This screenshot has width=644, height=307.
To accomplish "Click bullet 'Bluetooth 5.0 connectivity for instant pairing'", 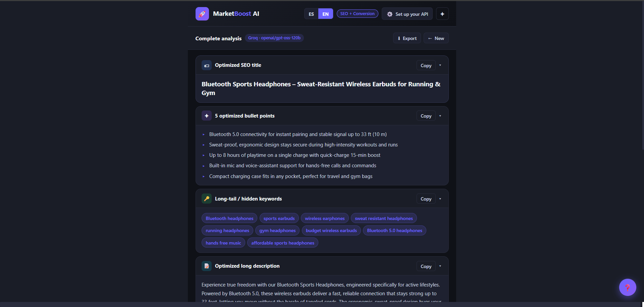I will [x=298, y=134].
